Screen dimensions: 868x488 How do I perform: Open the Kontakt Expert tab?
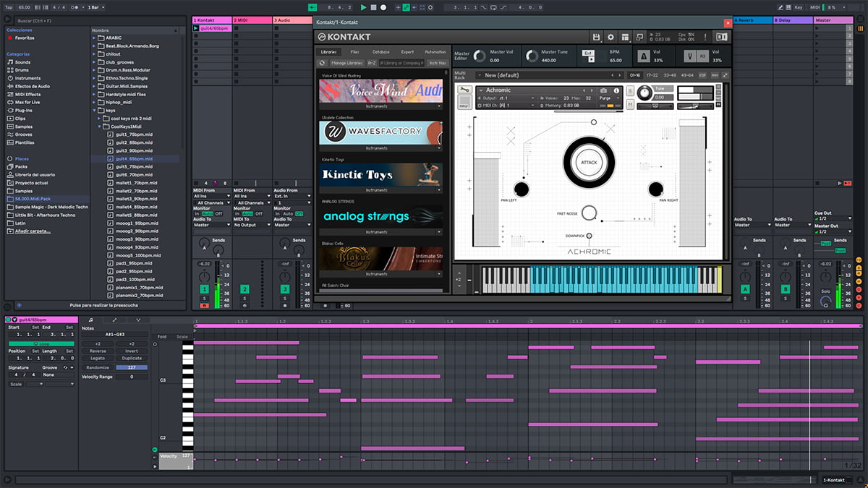407,52
